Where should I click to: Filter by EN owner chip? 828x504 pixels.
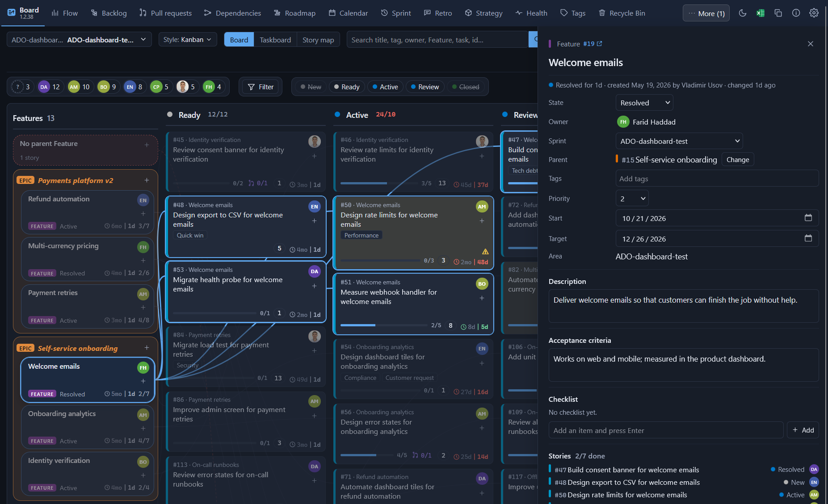tap(134, 87)
